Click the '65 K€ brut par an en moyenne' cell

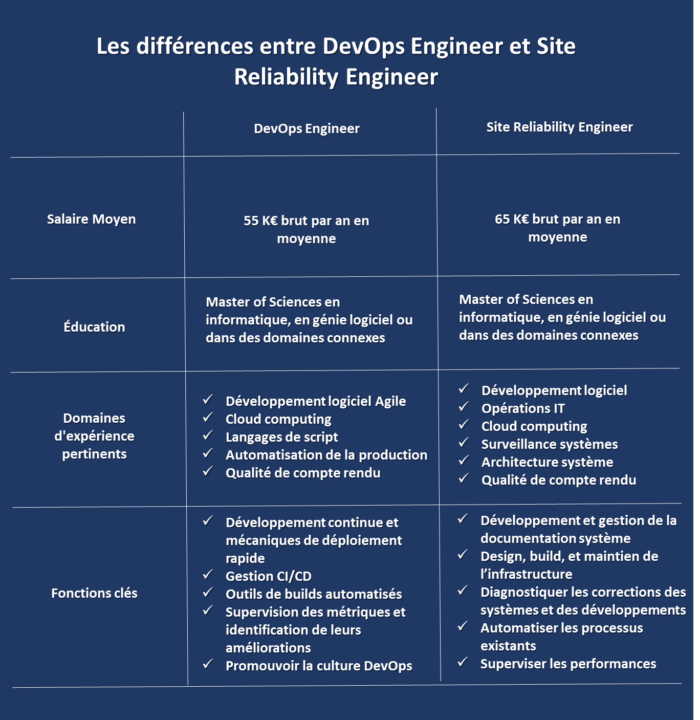(557, 228)
